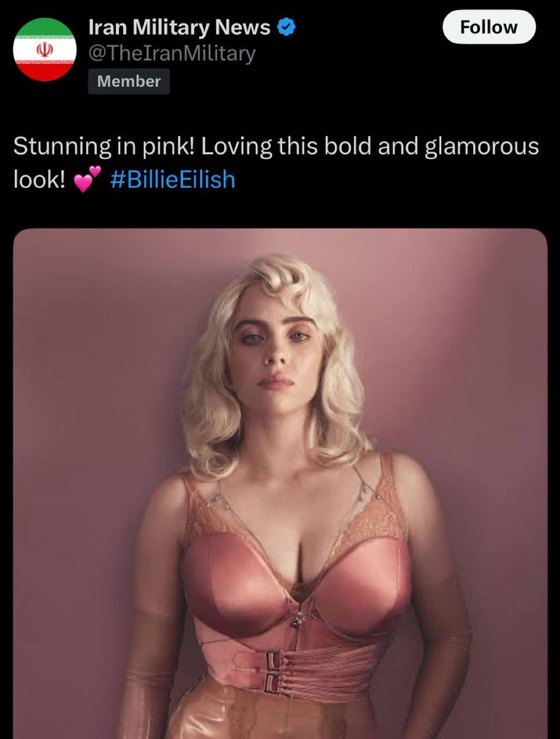
Task: Open the attached photo in full view
Action: [280, 483]
